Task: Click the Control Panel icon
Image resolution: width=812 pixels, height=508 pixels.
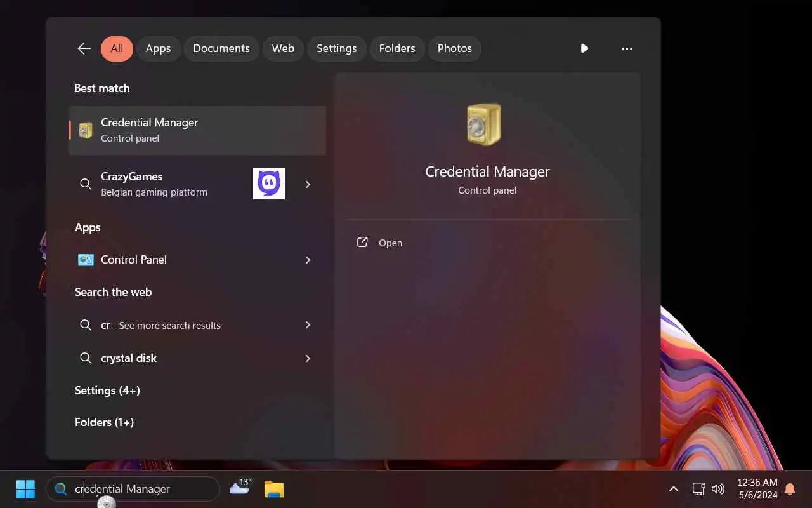Action: (x=86, y=260)
